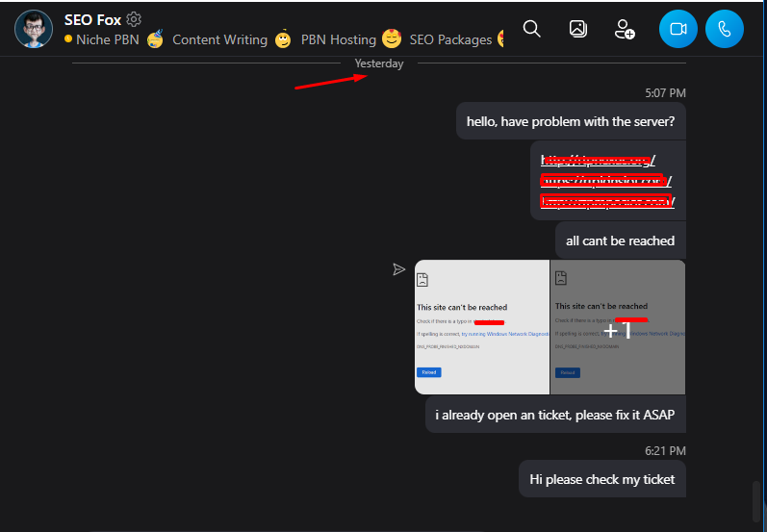Screen dimensions: 767x532
Task: Search in conversation with magnifier icon
Action: click(x=532, y=29)
